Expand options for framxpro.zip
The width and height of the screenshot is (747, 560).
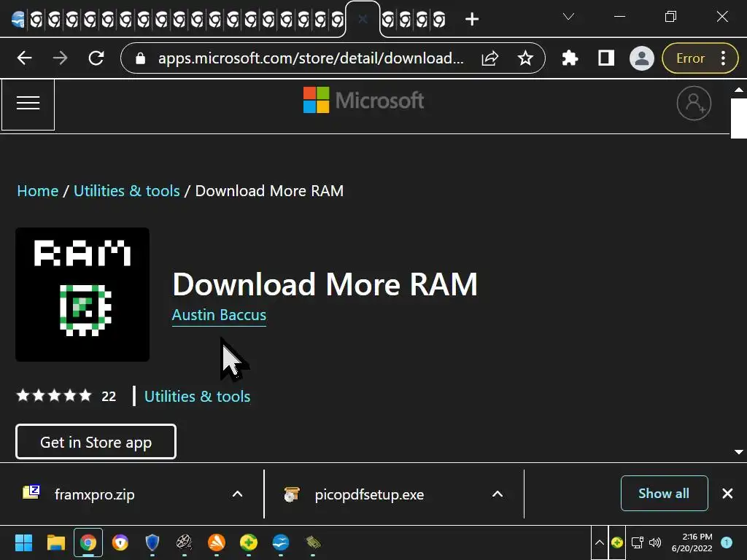[237, 494]
